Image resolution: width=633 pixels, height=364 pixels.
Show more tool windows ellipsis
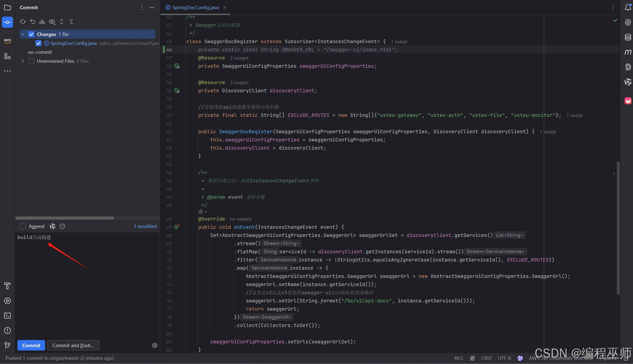7,71
